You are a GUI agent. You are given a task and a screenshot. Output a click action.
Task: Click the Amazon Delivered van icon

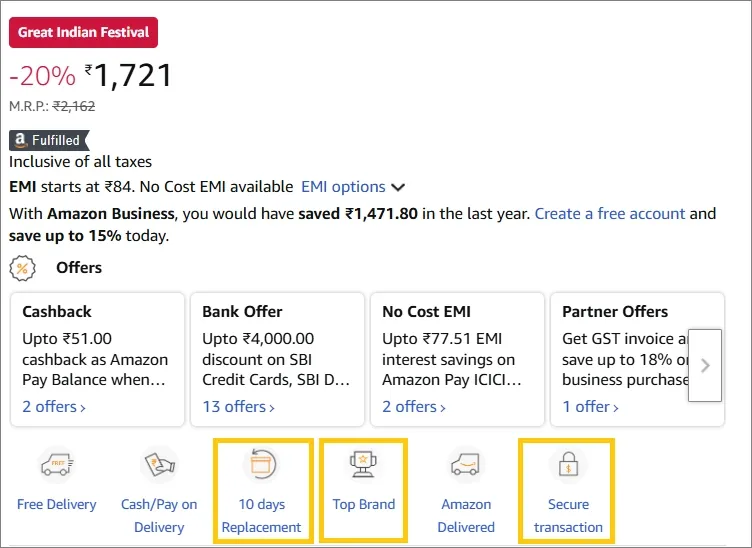(x=466, y=466)
